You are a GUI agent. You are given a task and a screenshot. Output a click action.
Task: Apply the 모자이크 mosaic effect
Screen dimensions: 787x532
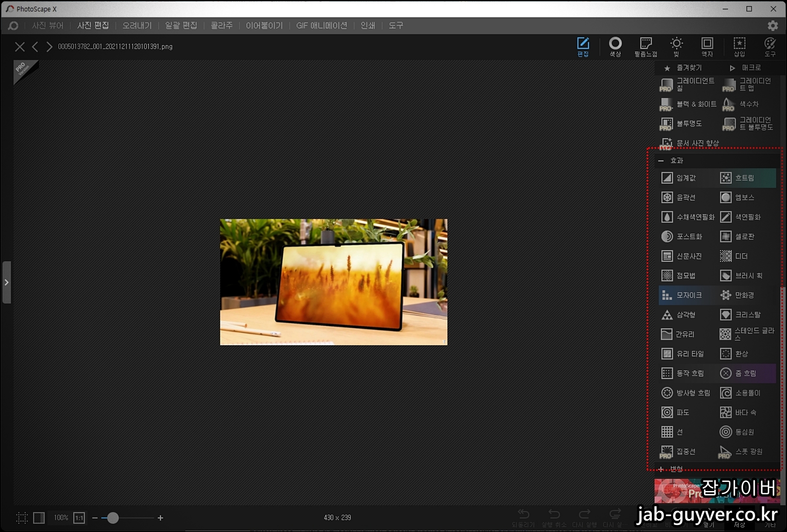pyautogui.click(x=687, y=295)
